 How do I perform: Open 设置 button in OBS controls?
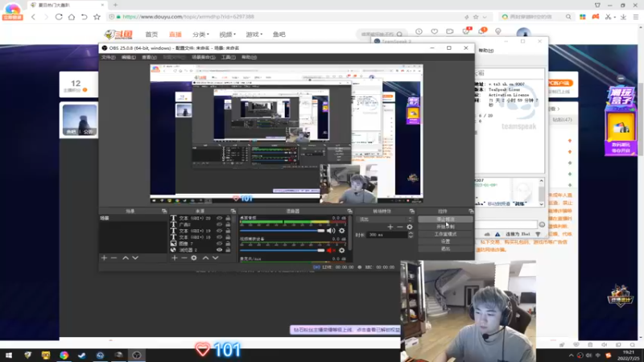[445, 242]
